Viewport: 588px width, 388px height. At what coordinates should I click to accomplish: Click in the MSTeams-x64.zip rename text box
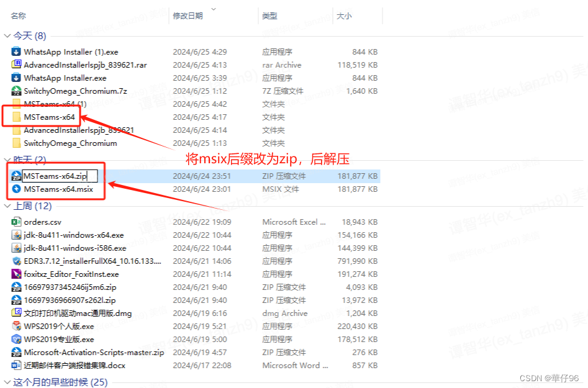(x=60, y=176)
